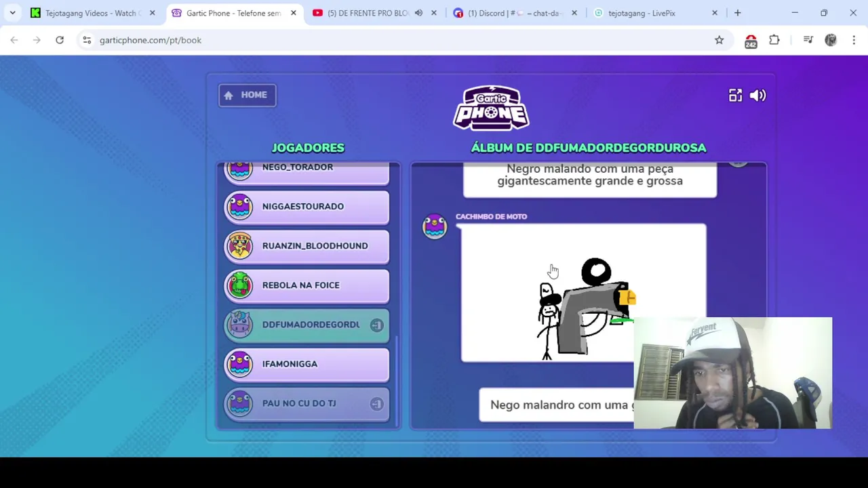
Task: Click exit icon on PAU NO CU DO TJ row
Action: coord(376,404)
